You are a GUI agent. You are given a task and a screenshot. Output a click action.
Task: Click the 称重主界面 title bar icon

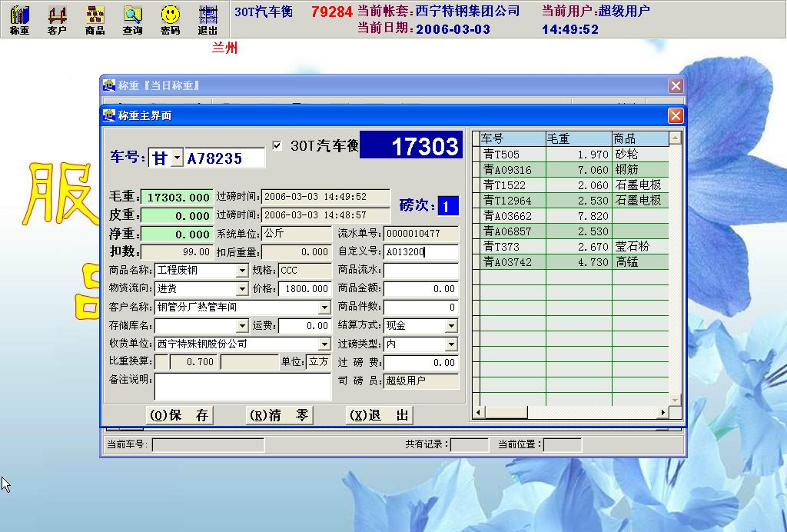[x=109, y=115]
